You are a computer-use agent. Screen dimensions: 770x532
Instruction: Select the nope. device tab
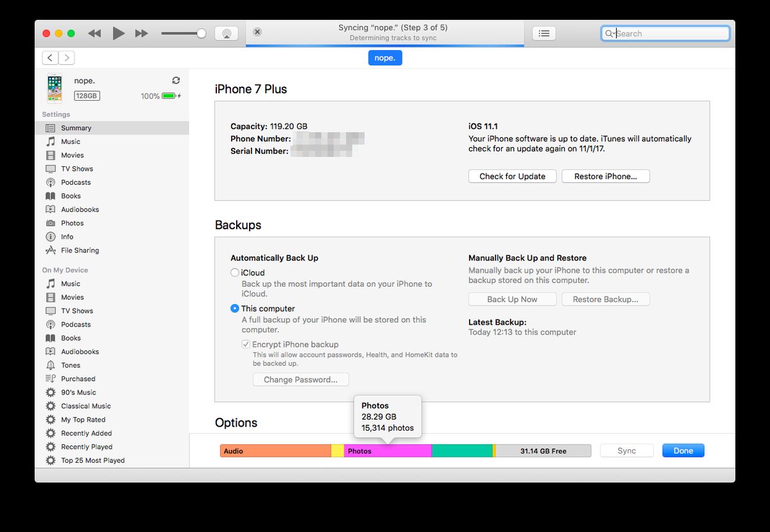[385, 58]
